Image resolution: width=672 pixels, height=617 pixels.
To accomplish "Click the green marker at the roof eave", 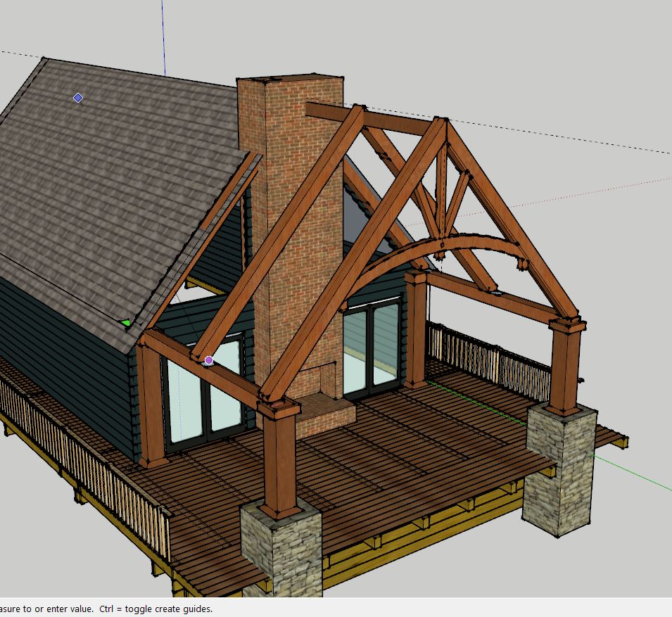I will 126,323.
